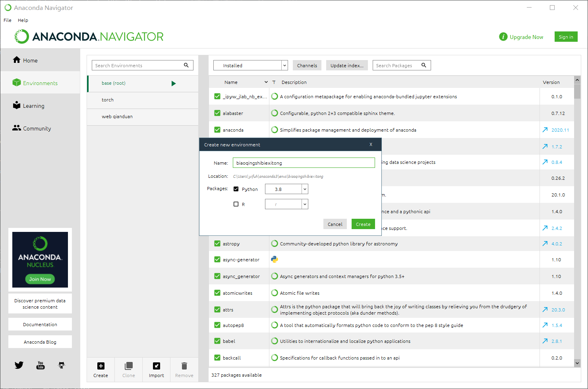Click the Version column header
Image resolution: width=588 pixels, height=389 pixels.
point(551,82)
